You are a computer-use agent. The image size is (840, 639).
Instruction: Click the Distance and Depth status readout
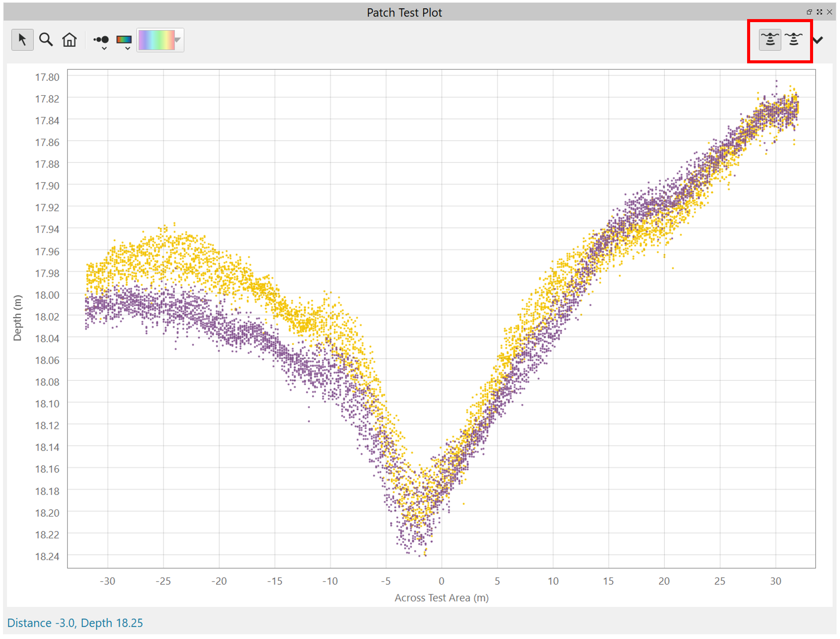pos(75,623)
